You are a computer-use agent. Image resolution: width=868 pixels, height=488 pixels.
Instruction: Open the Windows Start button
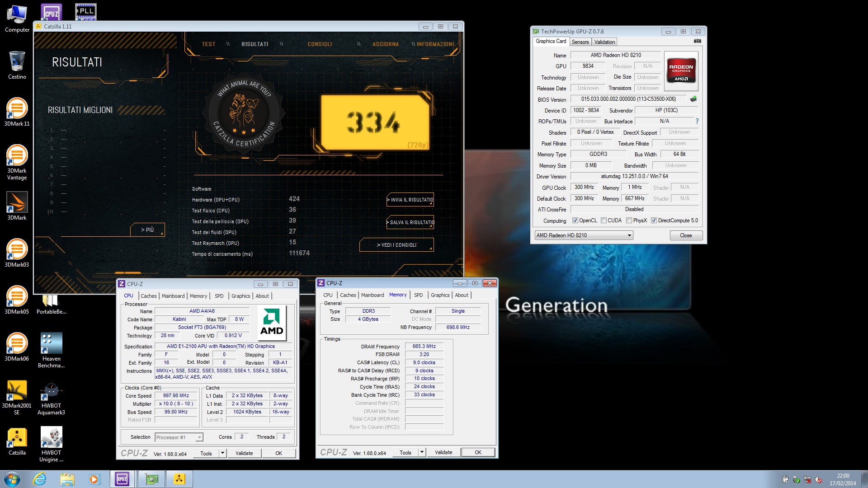click(12, 479)
